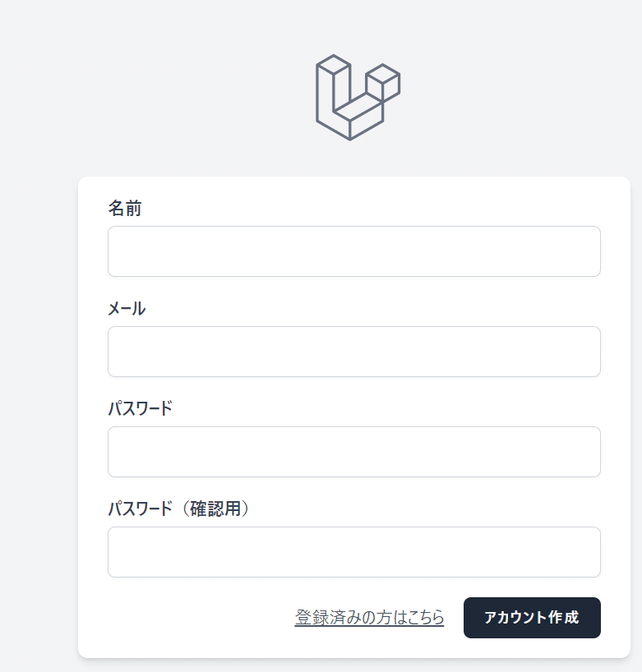Image resolution: width=642 pixels, height=672 pixels.
Task: Click the right end of メール input
Action: point(588,352)
